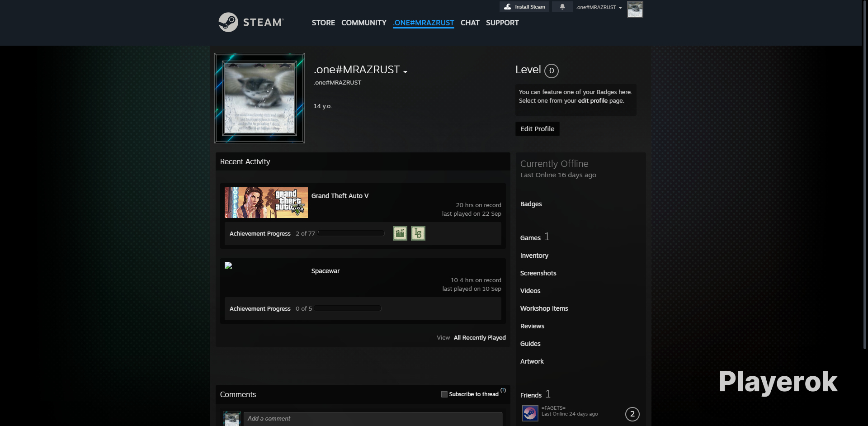Click the 'Currently Offline' status text
Image resolution: width=868 pixels, height=426 pixels.
554,164
